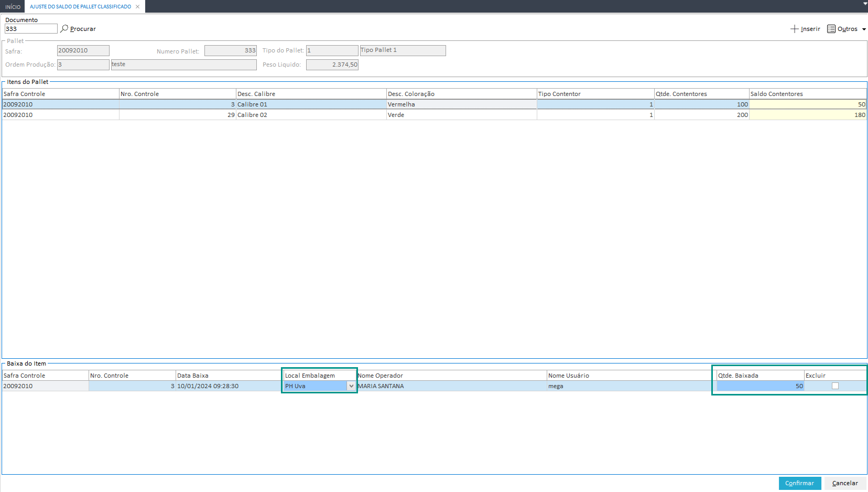Open the top-right window options arrow

click(x=865, y=4)
